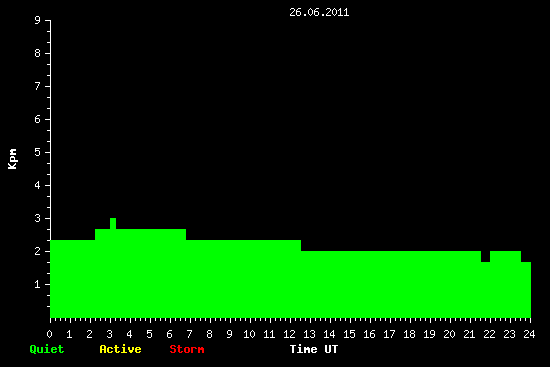Click the date 26.06.2011 title

pyautogui.click(x=319, y=12)
